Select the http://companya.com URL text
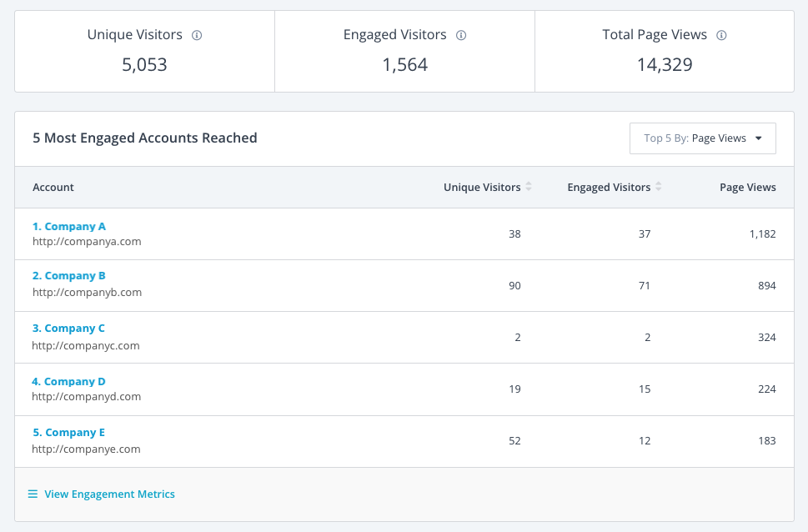808x532 pixels. coord(87,241)
